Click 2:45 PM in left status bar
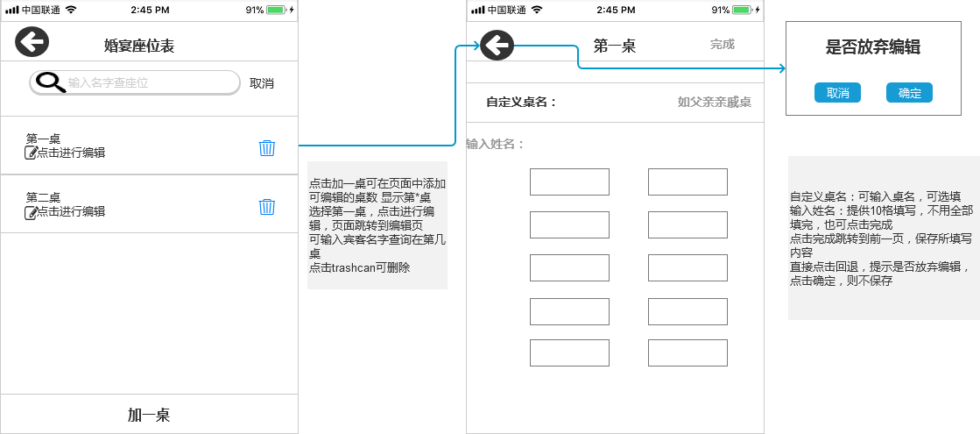Image resolution: width=980 pixels, height=434 pixels. [150, 10]
